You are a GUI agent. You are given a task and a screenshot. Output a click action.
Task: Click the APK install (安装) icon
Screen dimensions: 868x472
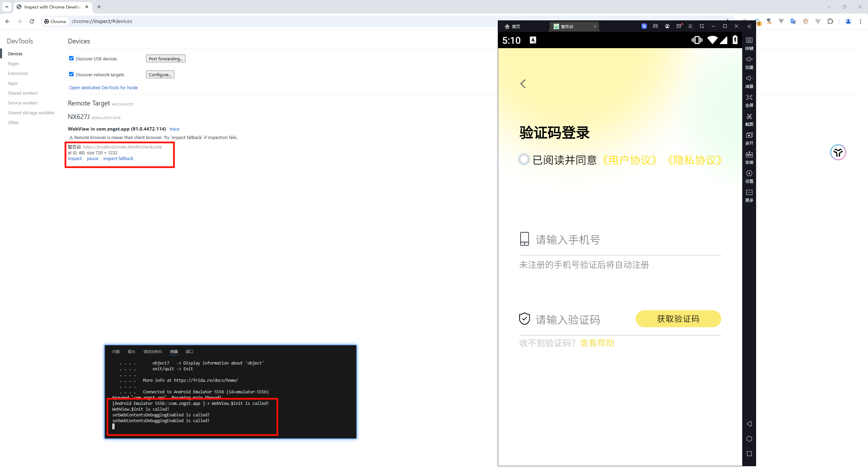[749, 155]
